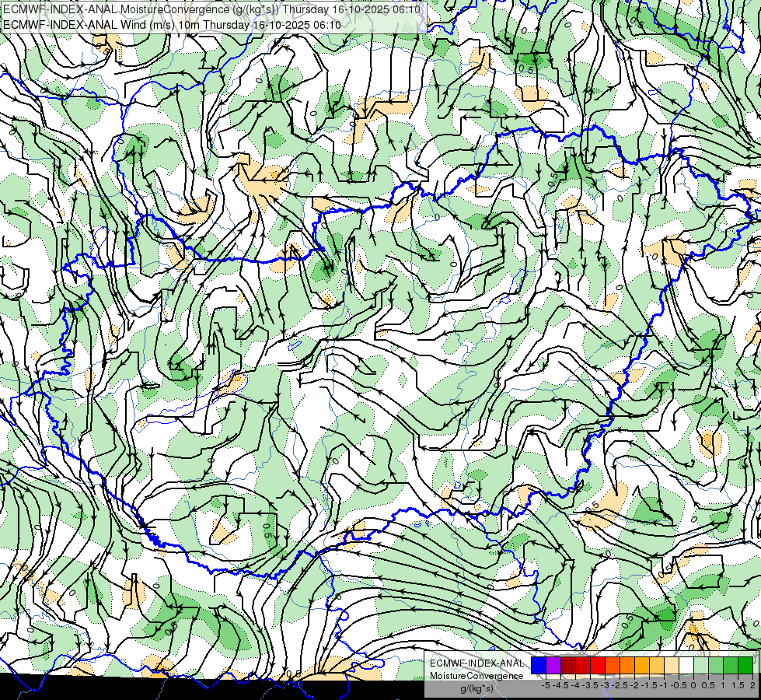Click the -5 tick label in legend
Image resolution: width=761 pixels, height=700 pixels.
coord(546,685)
